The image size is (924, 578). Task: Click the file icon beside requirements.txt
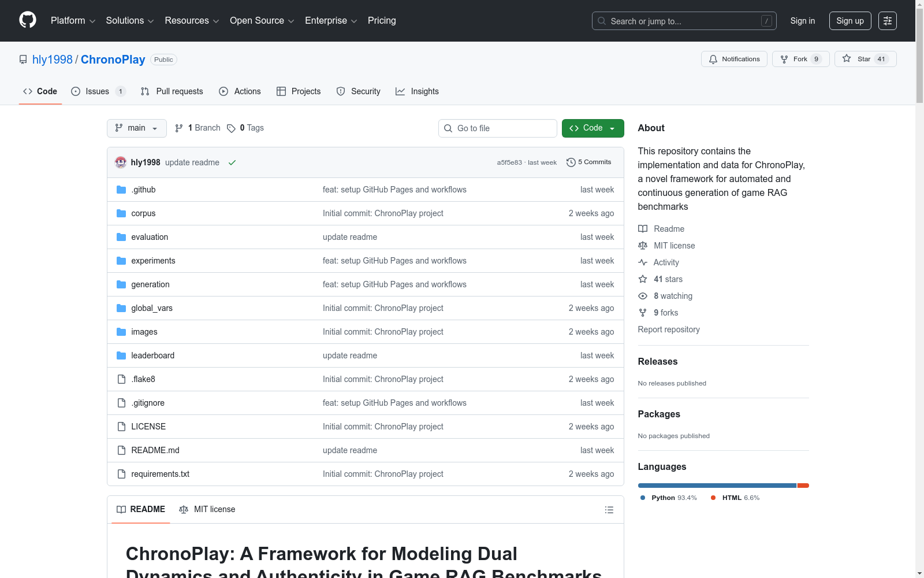coord(121,474)
